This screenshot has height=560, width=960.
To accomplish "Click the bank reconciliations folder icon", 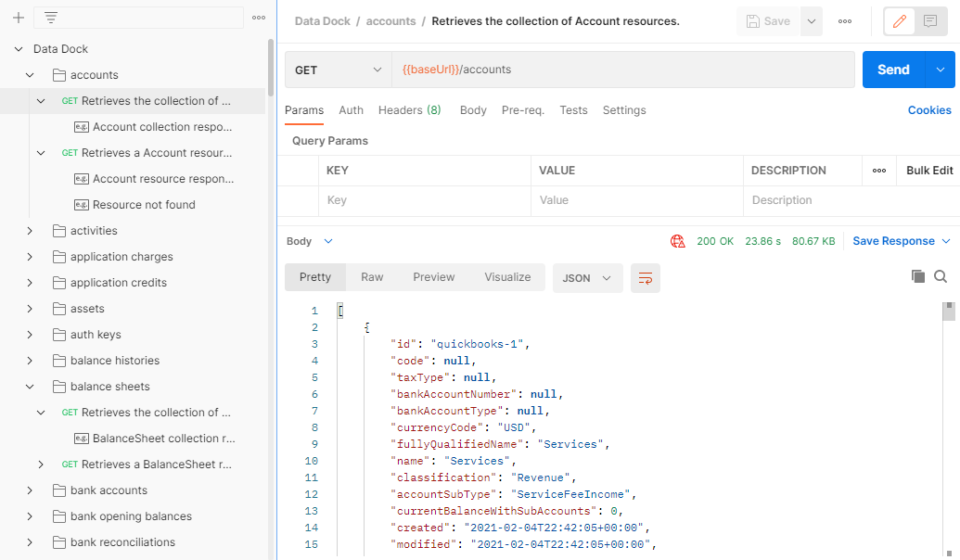I will coord(59,543).
